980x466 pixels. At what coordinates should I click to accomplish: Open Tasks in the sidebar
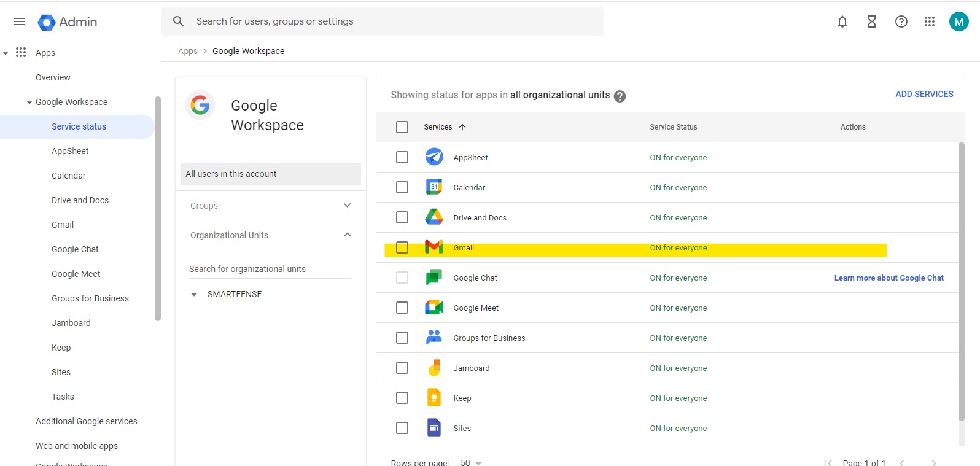coord(63,397)
